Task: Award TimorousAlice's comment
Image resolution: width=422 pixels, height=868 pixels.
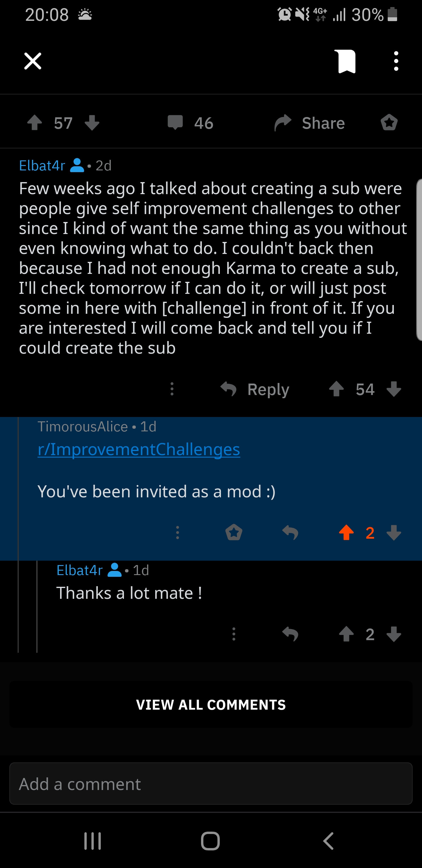Action: 234,533
